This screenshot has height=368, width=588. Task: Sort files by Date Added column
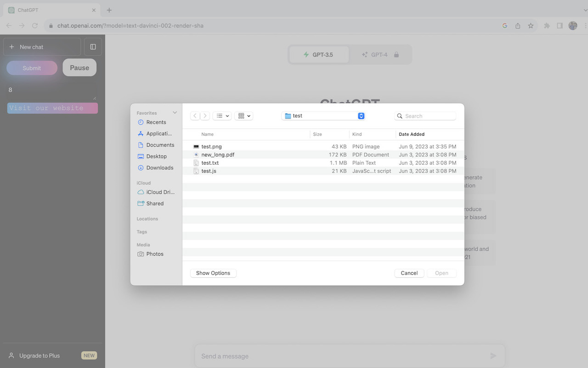click(412, 134)
